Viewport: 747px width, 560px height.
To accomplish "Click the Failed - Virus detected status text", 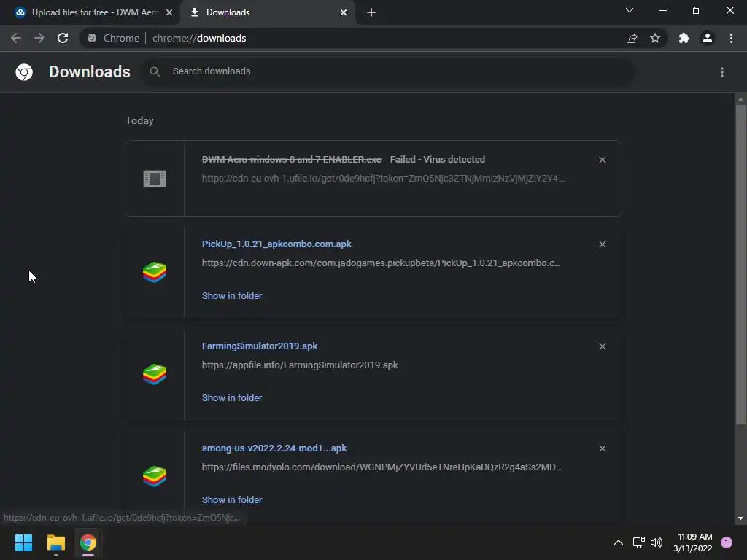I will coord(438,160).
